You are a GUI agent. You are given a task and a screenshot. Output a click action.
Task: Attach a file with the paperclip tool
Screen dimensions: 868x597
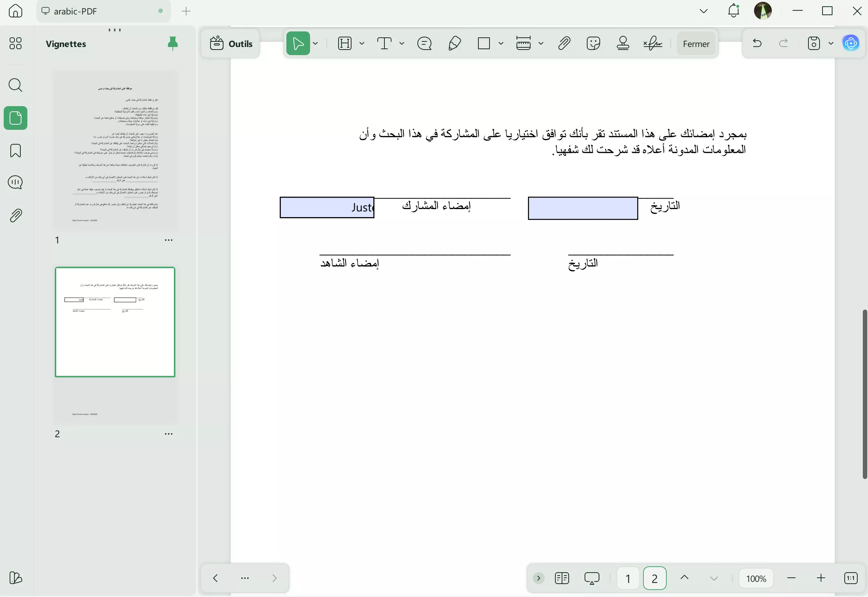(x=564, y=43)
